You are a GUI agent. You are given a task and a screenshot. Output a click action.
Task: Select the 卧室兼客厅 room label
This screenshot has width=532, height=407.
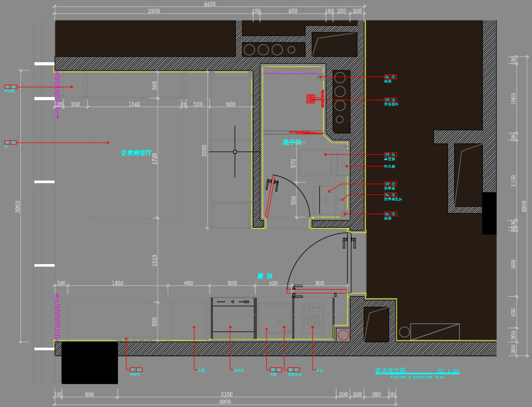click(136, 153)
